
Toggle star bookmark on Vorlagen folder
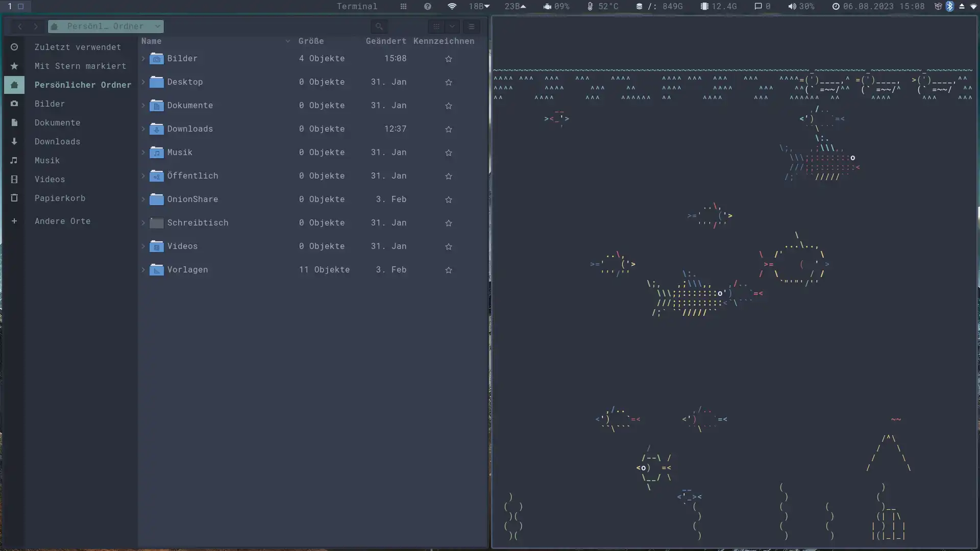[x=448, y=270]
